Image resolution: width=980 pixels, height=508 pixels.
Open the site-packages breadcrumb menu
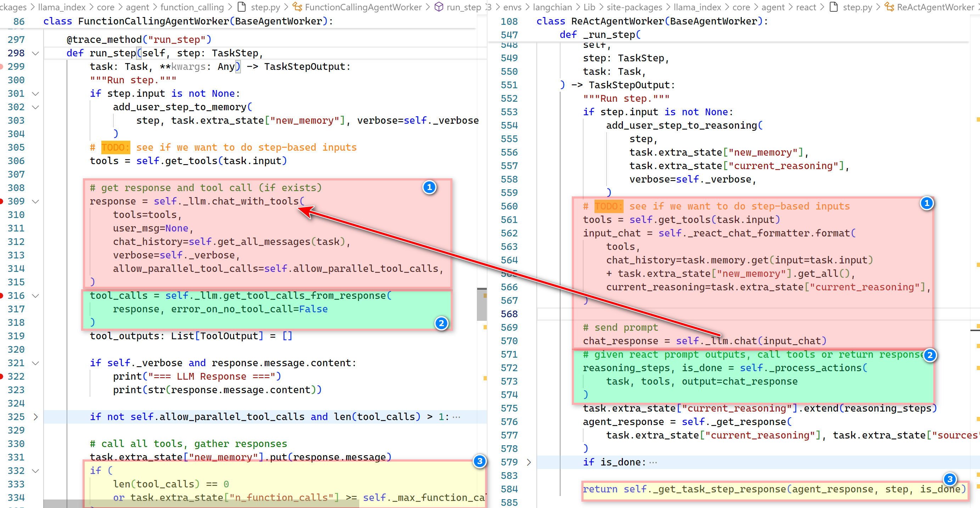635,7
